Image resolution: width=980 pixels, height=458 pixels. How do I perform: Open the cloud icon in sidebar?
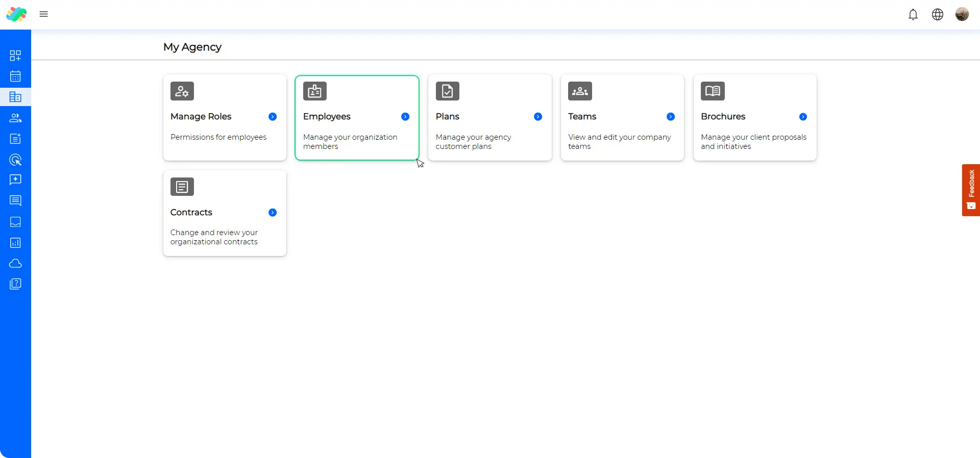tap(15, 263)
